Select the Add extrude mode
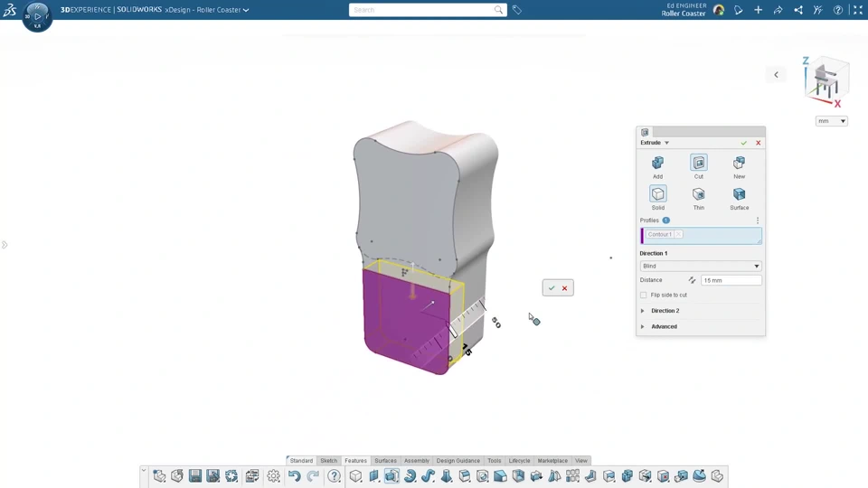Viewport: 868px width, 488px height. click(657, 167)
